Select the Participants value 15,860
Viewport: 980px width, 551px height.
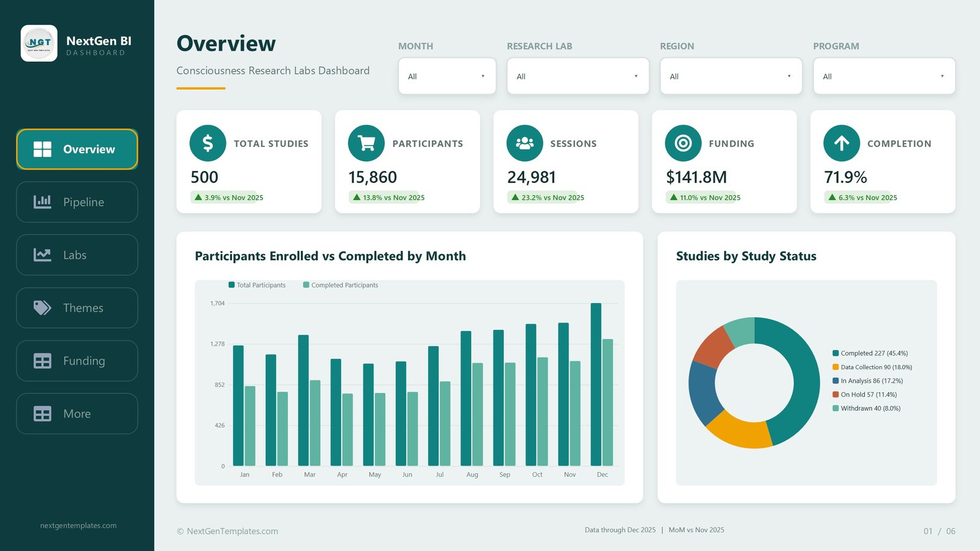[x=372, y=177]
